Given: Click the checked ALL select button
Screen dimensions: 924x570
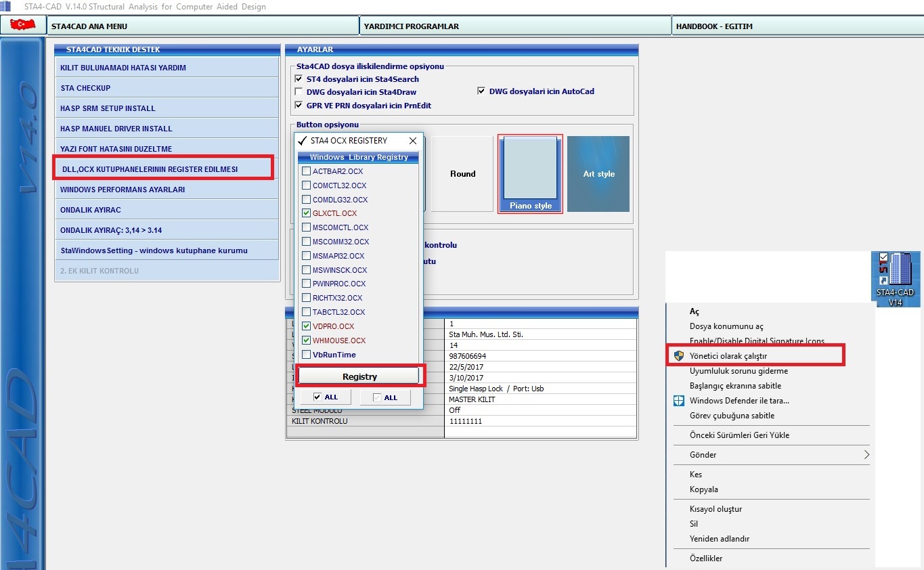Looking at the screenshot, I should pos(326,397).
